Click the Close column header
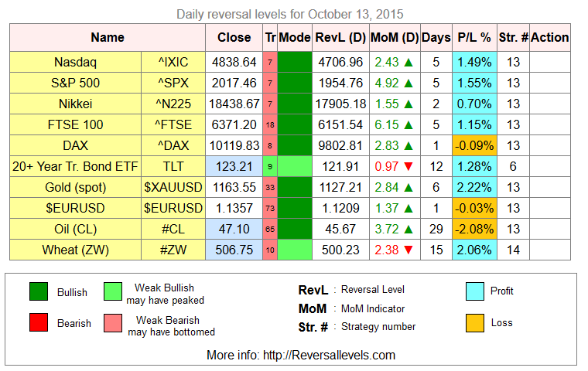Screen dimensions: 588x371 pos(234,37)
